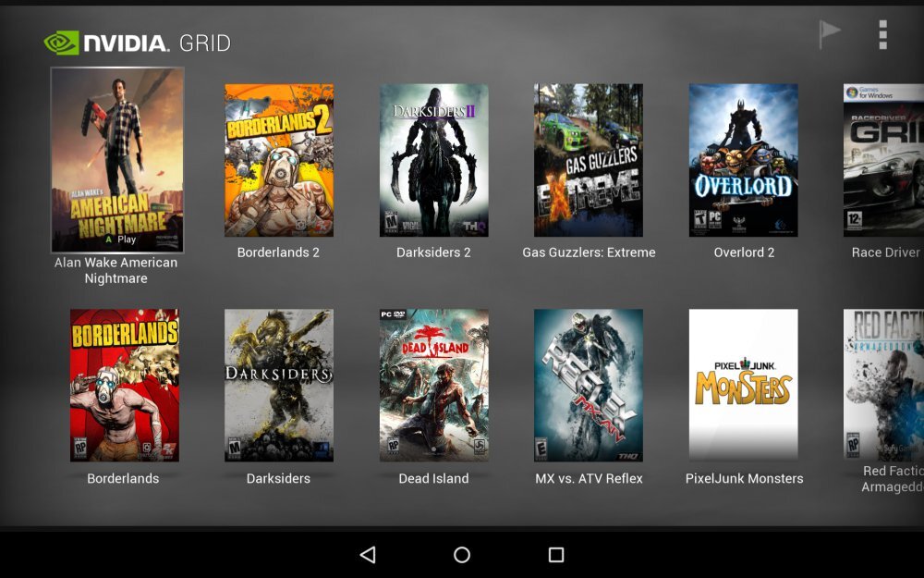The width and height of the screenshot is (924, 578).
Task: Click the Alan Wake American Nightmare title text
Action: [115, 270]
